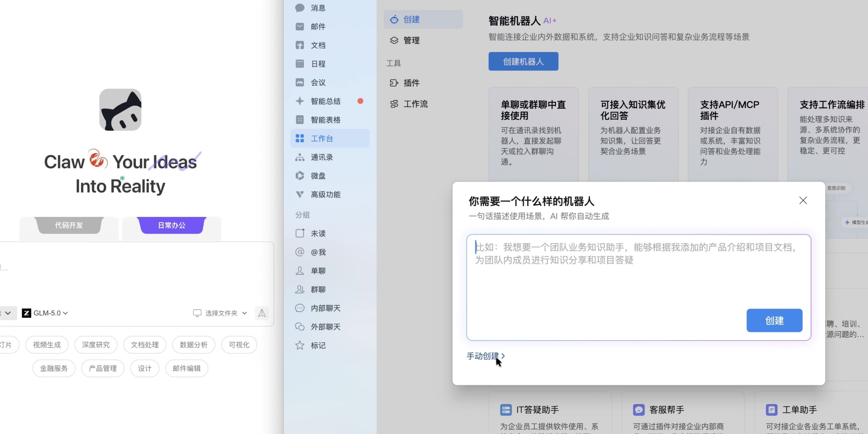
Task: Open the 标记 star icon in groups
Action: 299,345
